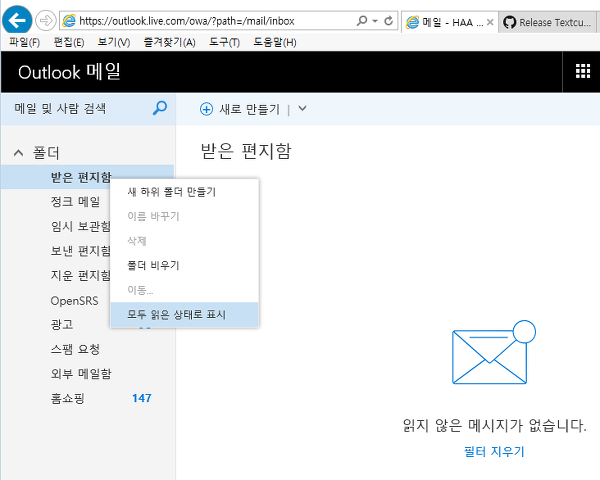Open the 편집(E) menu
This screenshot has width=600, height=480.
[x=69, y=42]
